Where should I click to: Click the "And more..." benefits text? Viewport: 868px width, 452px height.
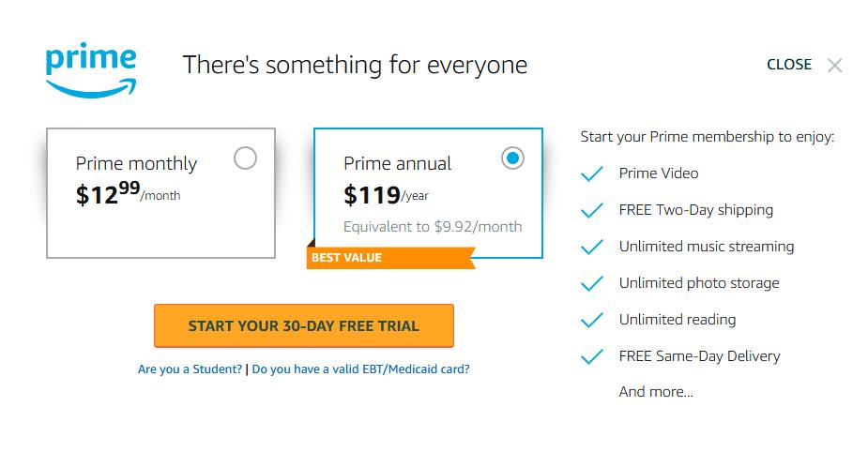pos(656,392)
